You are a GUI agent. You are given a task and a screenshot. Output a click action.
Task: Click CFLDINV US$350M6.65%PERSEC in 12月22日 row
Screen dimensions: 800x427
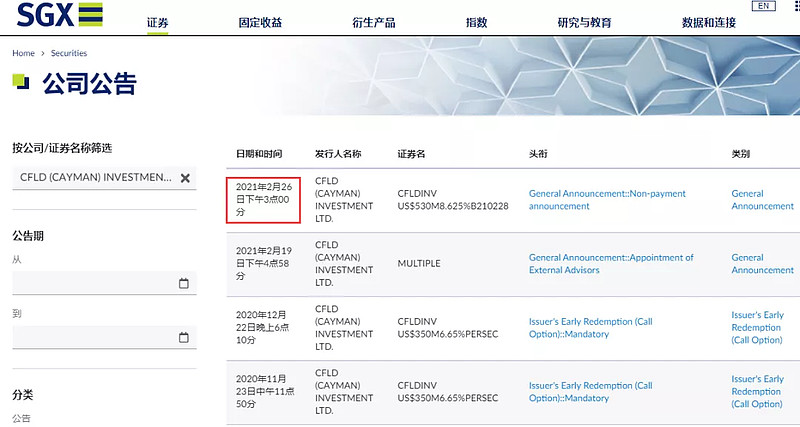pos(448,328)
